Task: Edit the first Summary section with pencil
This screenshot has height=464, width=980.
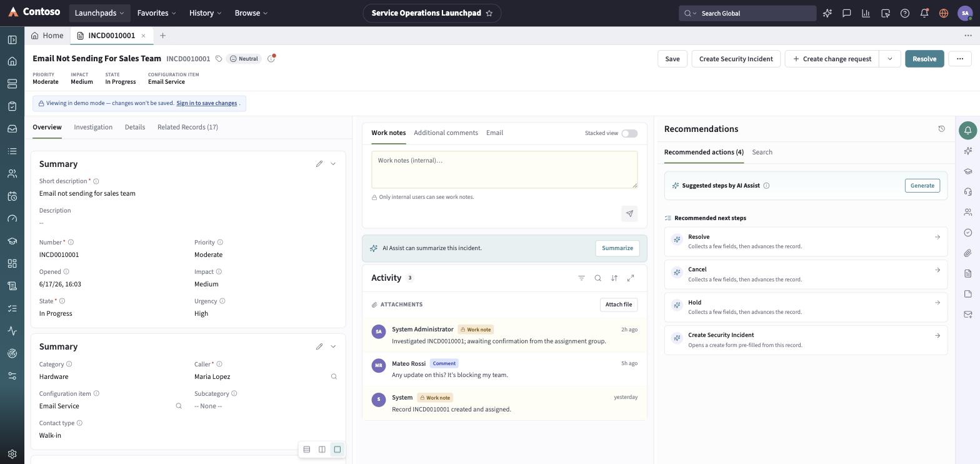Action: (x=319, y=164)
